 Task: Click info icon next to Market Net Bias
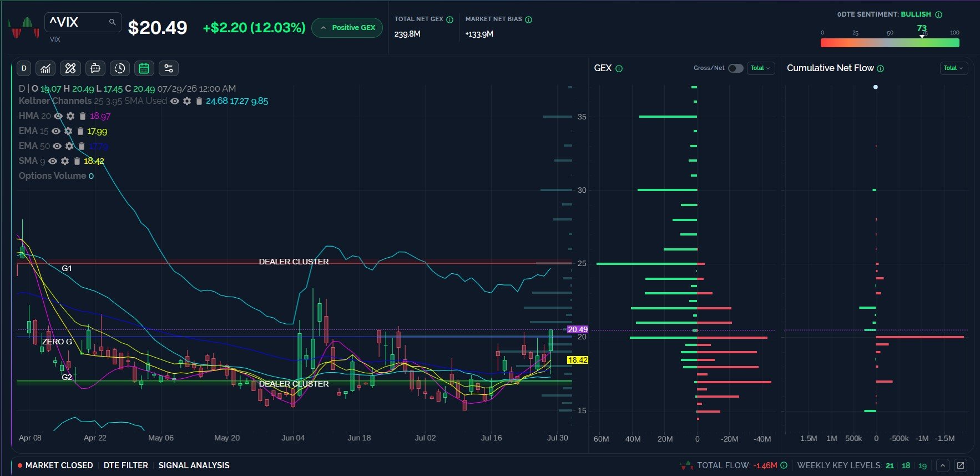tap(529, 19)
